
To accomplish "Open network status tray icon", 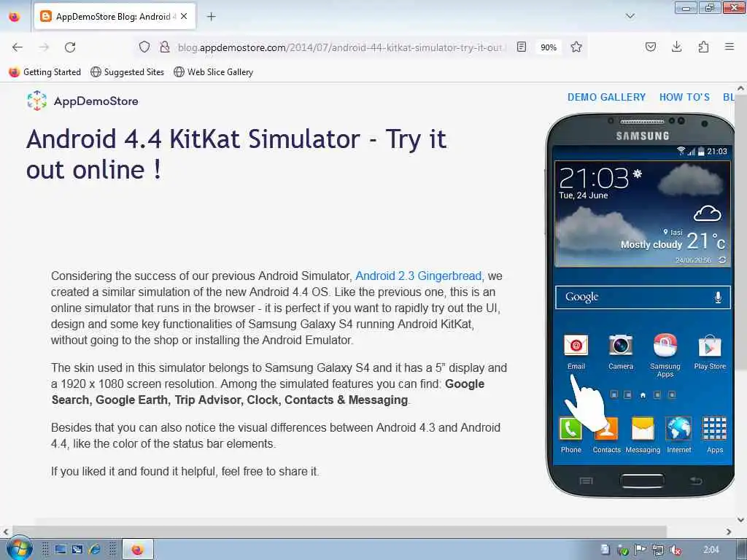I will click(x=658, y=550).
